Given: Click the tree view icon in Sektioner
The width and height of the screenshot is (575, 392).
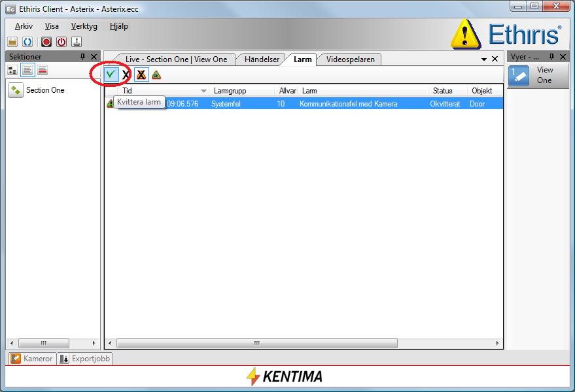Looking at the screenshot, I should 12,70.
